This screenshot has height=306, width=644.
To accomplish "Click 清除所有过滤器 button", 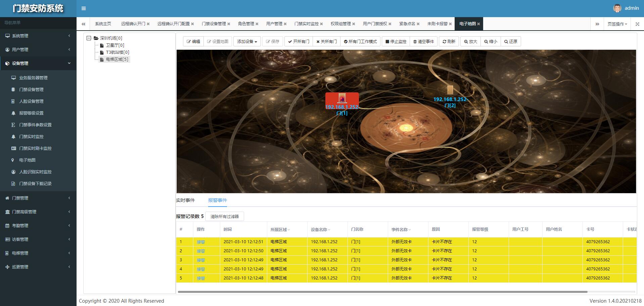I will coord(224,217).
